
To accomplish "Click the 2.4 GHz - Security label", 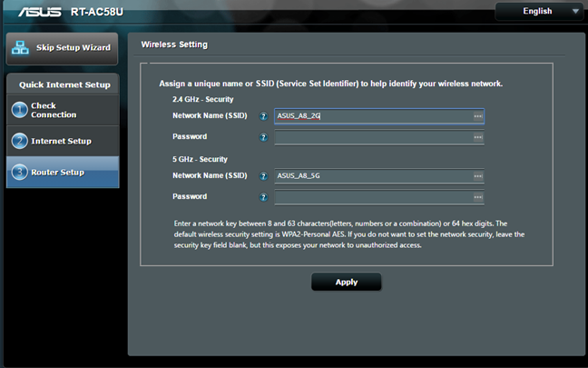I will (203, 100).
